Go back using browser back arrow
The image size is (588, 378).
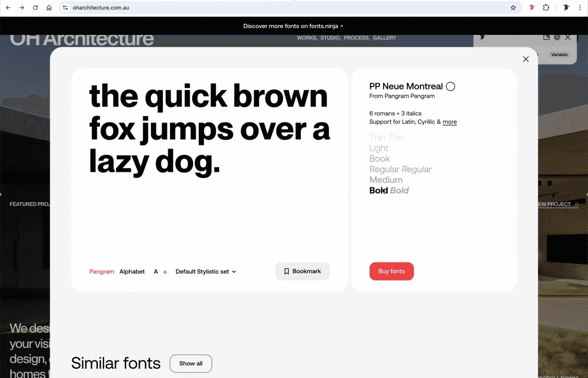pos(8,7)
